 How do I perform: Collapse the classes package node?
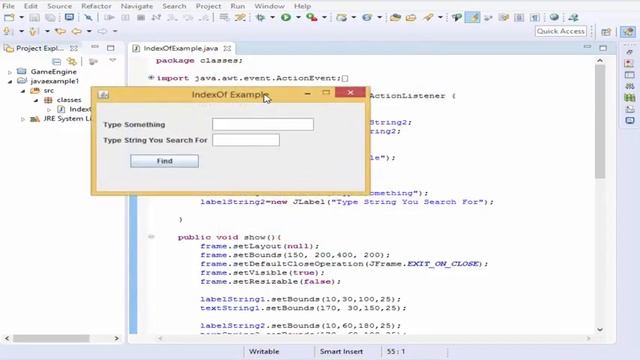tap(36, 100)
